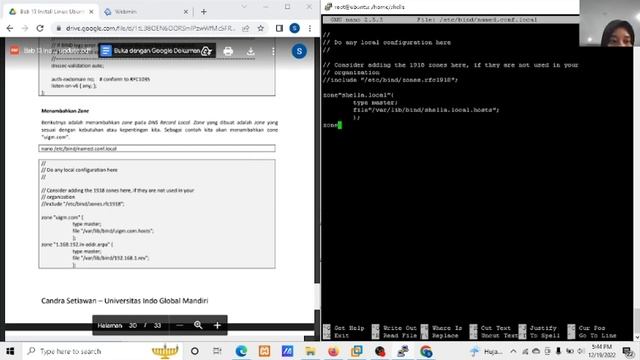Close the Webmin tab
The width and height of the screenshot is (640, 360).
tap(186, 12)
